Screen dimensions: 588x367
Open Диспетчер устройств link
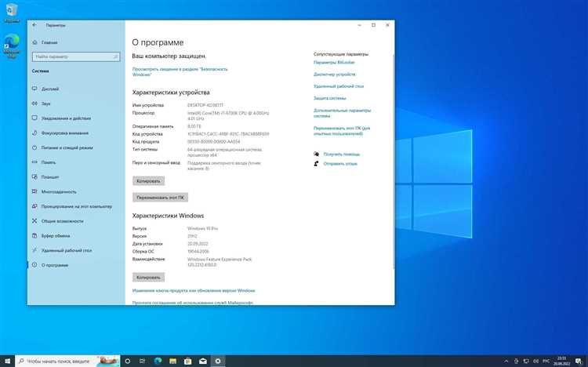point(335,74)
